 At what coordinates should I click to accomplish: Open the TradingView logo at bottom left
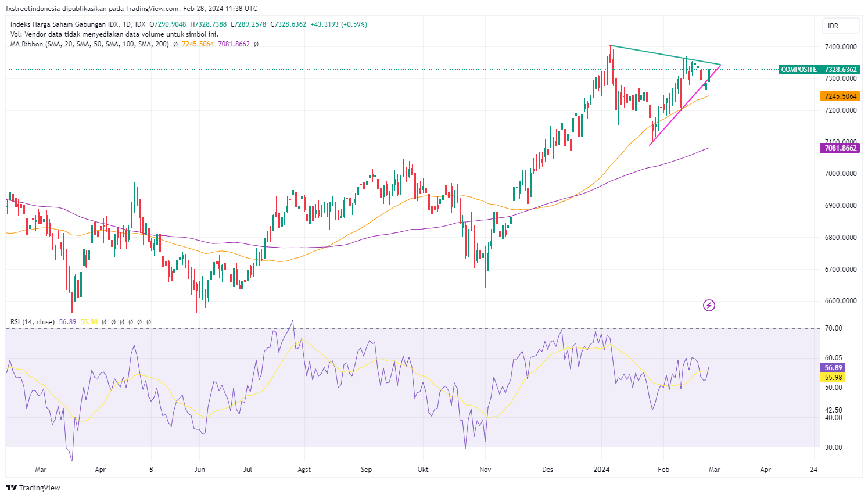33,488
